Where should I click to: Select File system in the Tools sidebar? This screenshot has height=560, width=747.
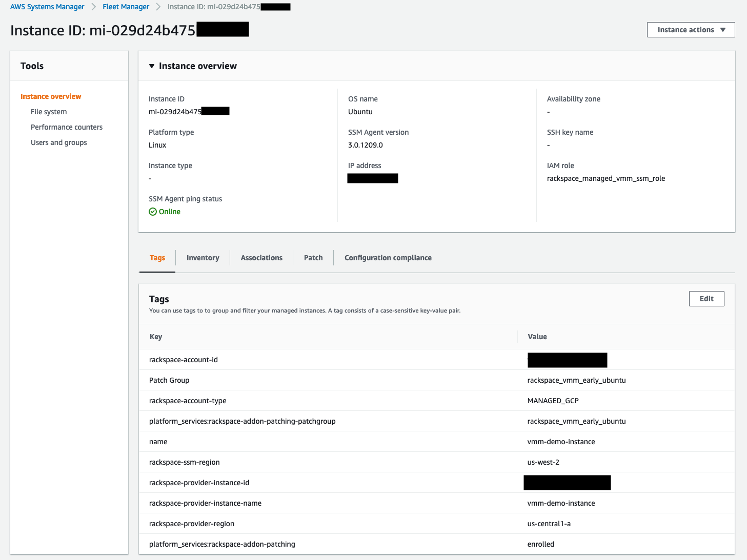(49, 112)
